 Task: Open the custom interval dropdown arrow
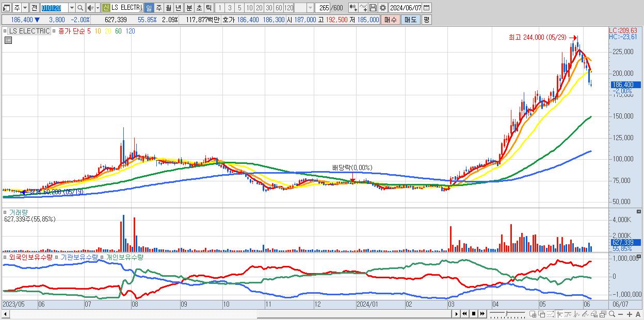310,8
